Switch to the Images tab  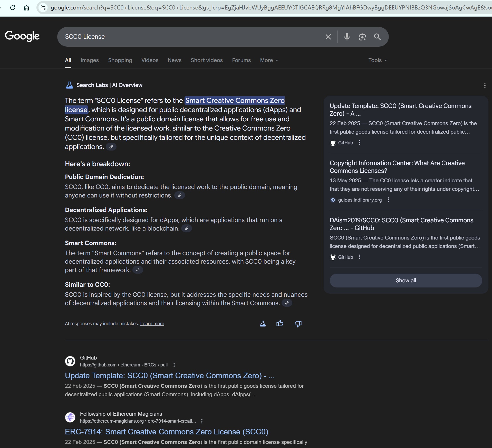(90, 60)
